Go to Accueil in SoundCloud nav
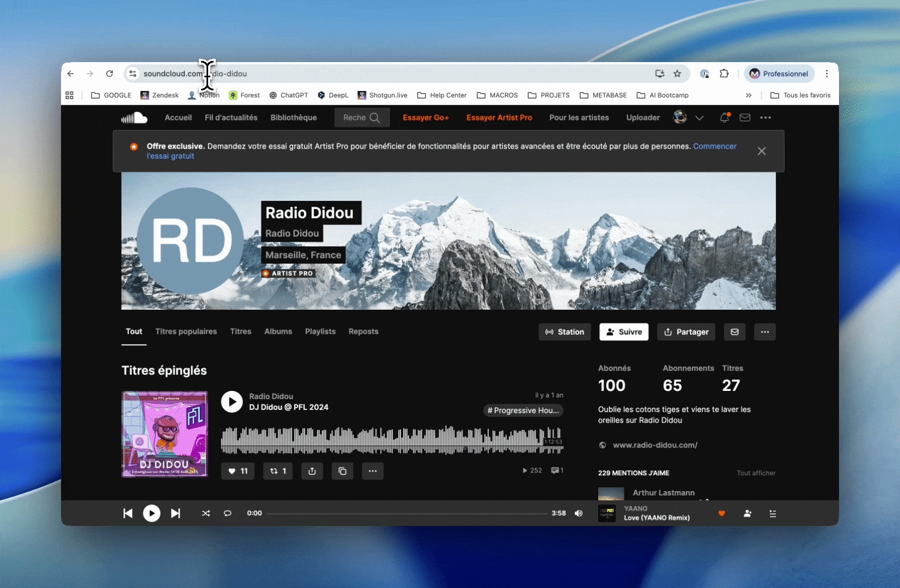The width and height of the screenshot is (900, 588). pos(178,118)
